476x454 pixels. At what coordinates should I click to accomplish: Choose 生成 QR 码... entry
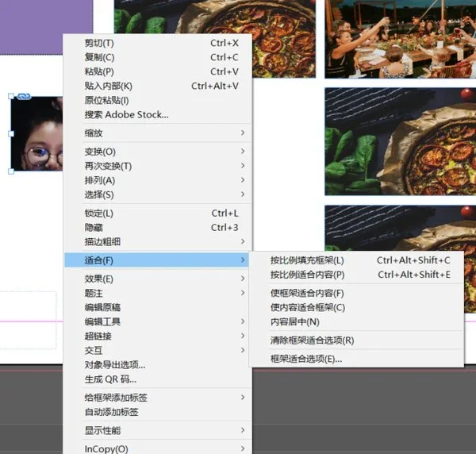157,379
